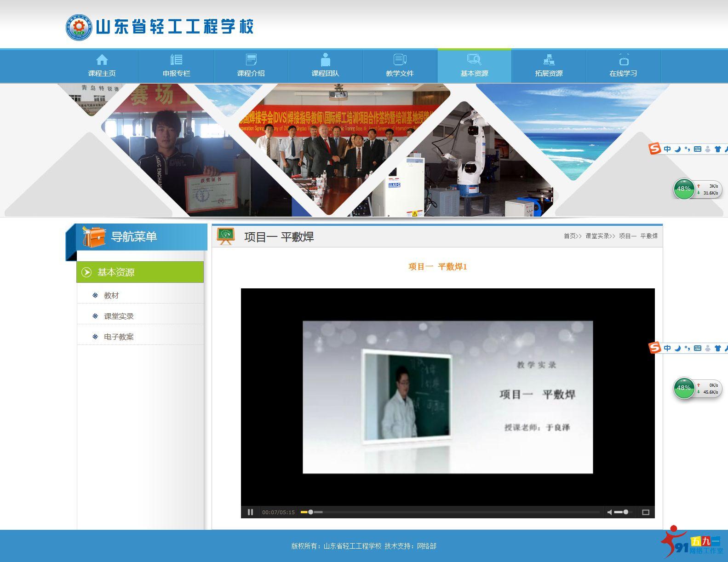Open 课堂实录 in the sidebar menu
The width and height of the screenshot is (728, 562).
(119, 316)
